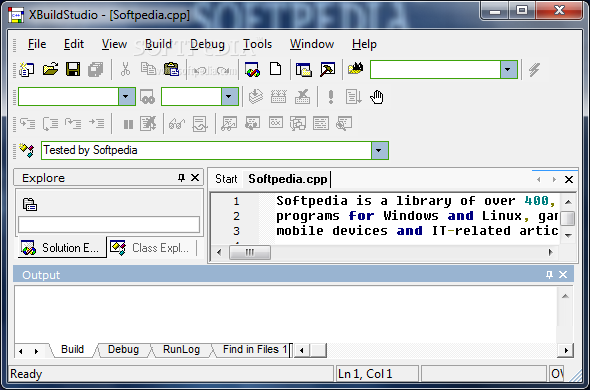Click the Cancel Build X icon
Screen dimensions: 590x390
[x=302, y=97]
